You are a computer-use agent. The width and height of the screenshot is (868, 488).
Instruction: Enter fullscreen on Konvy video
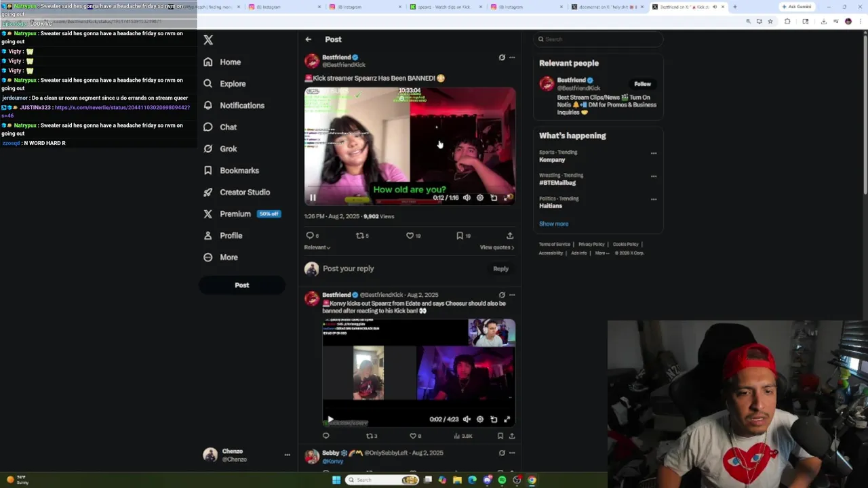pos(507,420)
